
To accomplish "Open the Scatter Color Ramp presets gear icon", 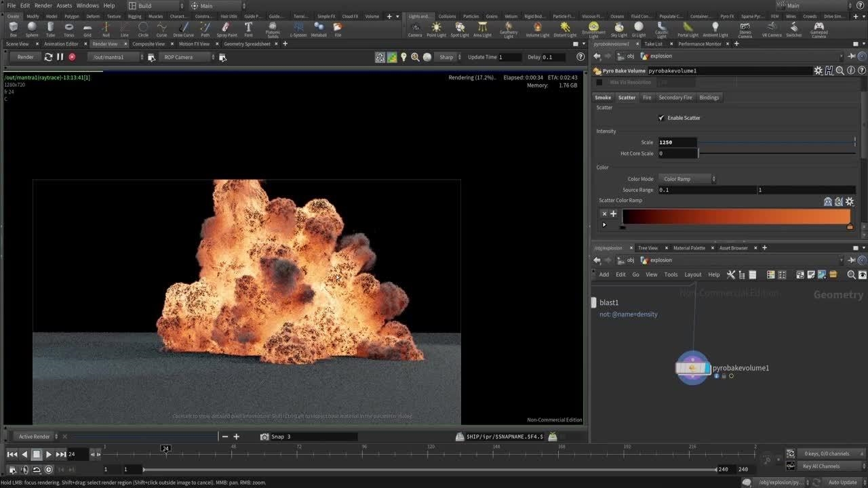I will click(850, 201).
